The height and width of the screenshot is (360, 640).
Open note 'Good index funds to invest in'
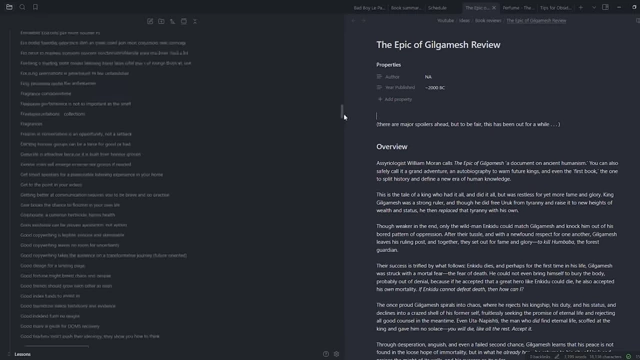pyautogui.click(x=50, y=296)
